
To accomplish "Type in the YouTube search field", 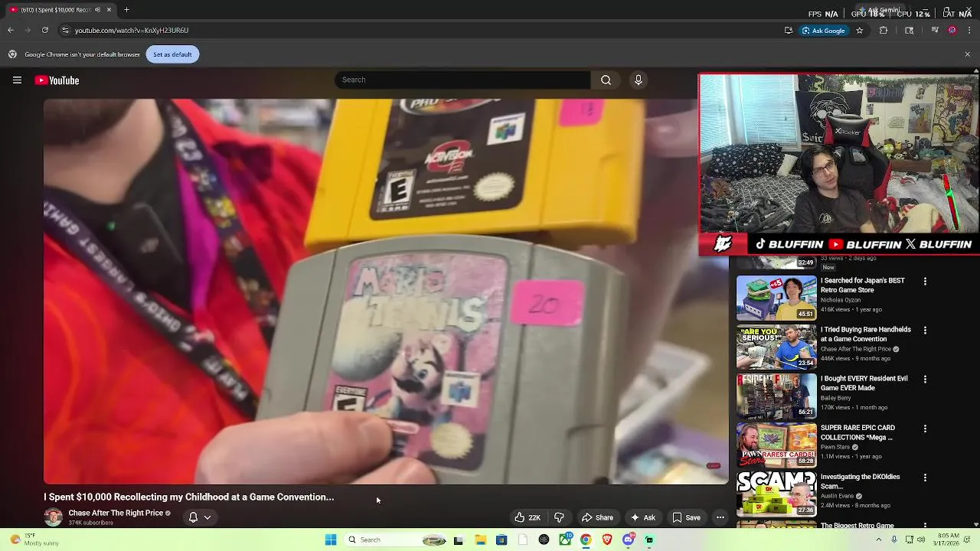I will (462, 80).
